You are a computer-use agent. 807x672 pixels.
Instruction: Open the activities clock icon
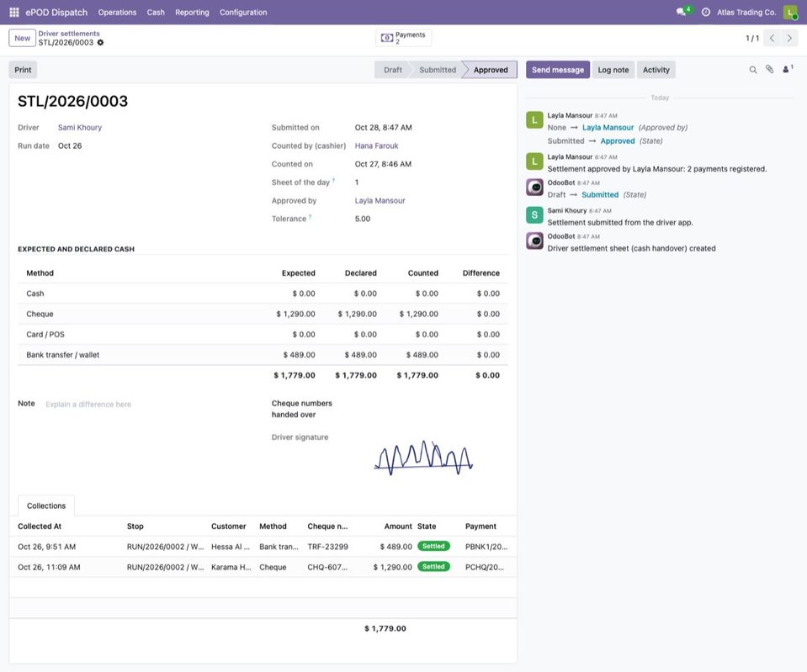click(706, 12)
